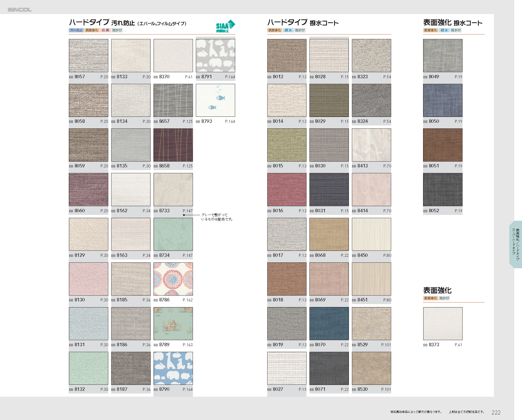Open the BB 8786 floral circle pattern sample
The image size is (522, 420).
[x=173, y=279]
